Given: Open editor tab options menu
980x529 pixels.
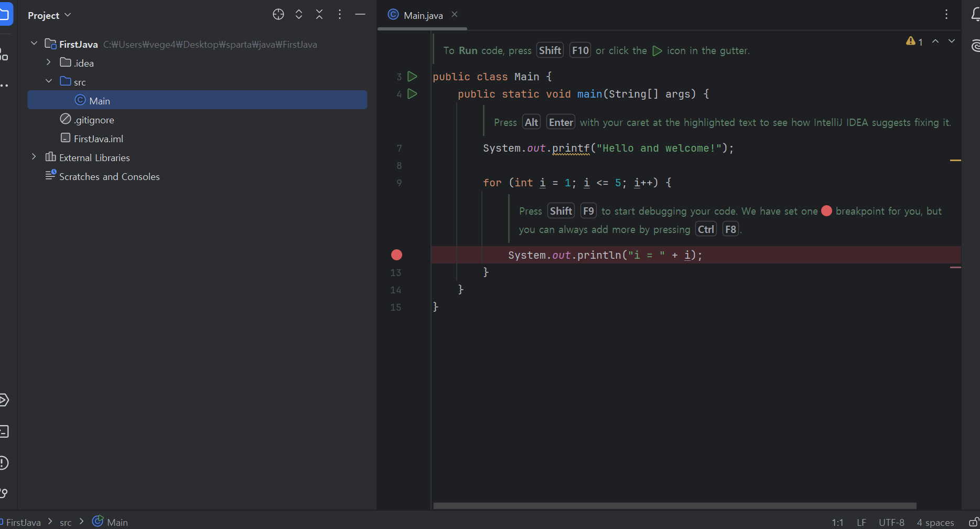Looking at the screenshot, I should 946,15.
